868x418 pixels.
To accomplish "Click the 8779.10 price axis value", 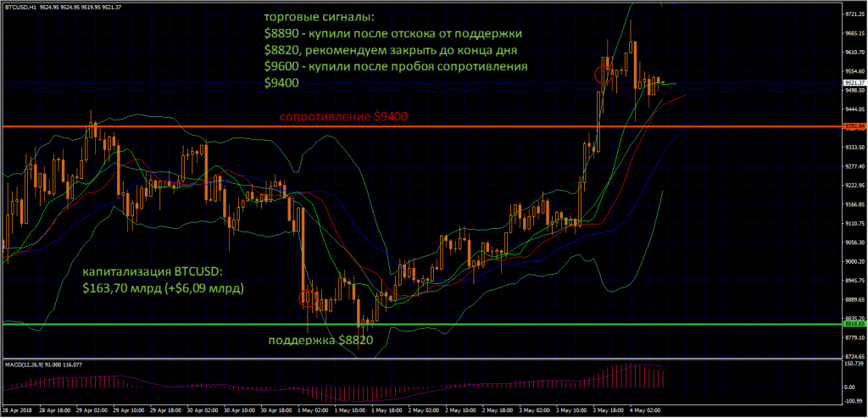I will pos(856,337).
